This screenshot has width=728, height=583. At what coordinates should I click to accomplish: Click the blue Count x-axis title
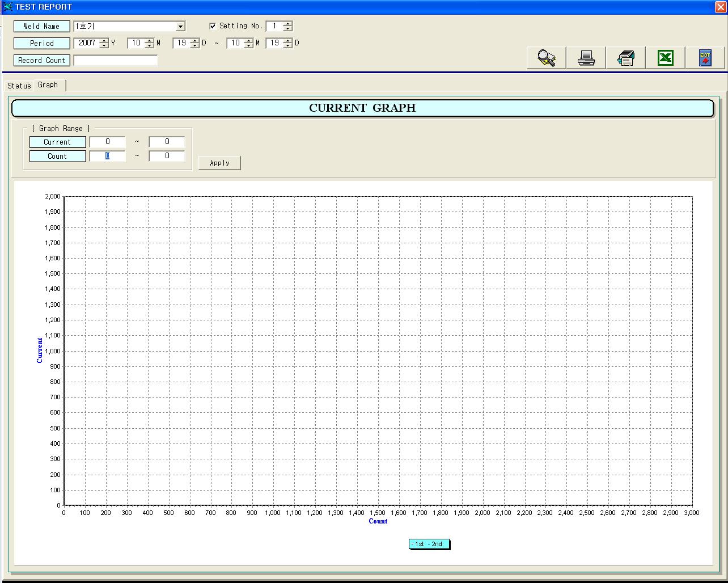[x=378, y=521]
